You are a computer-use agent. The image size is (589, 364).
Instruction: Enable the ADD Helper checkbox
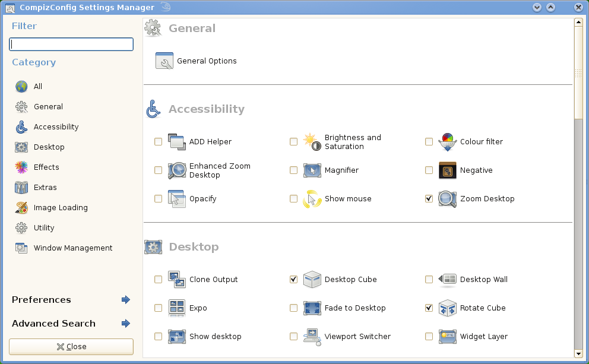158,142
